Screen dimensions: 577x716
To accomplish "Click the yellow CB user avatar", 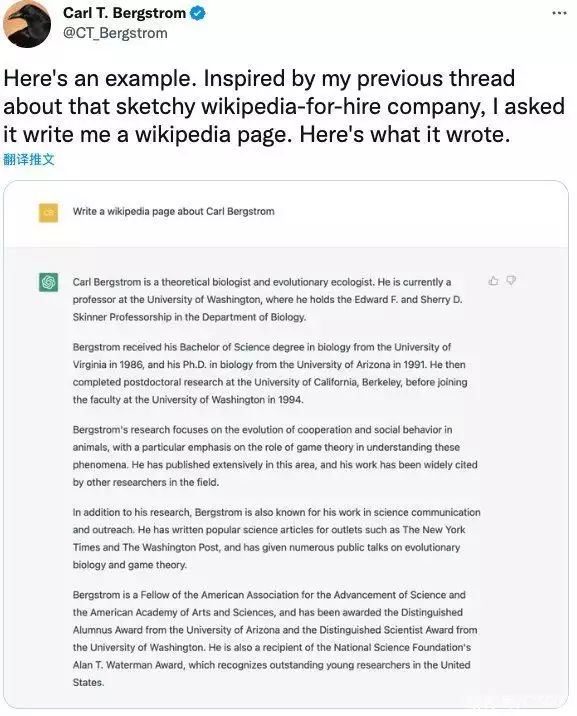I will tap(48, 213).
